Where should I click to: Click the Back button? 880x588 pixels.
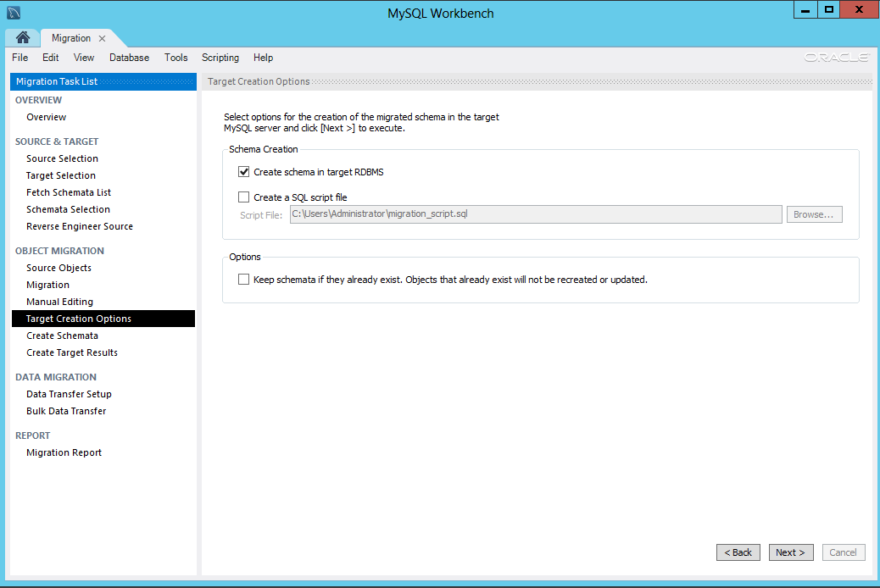738,552
